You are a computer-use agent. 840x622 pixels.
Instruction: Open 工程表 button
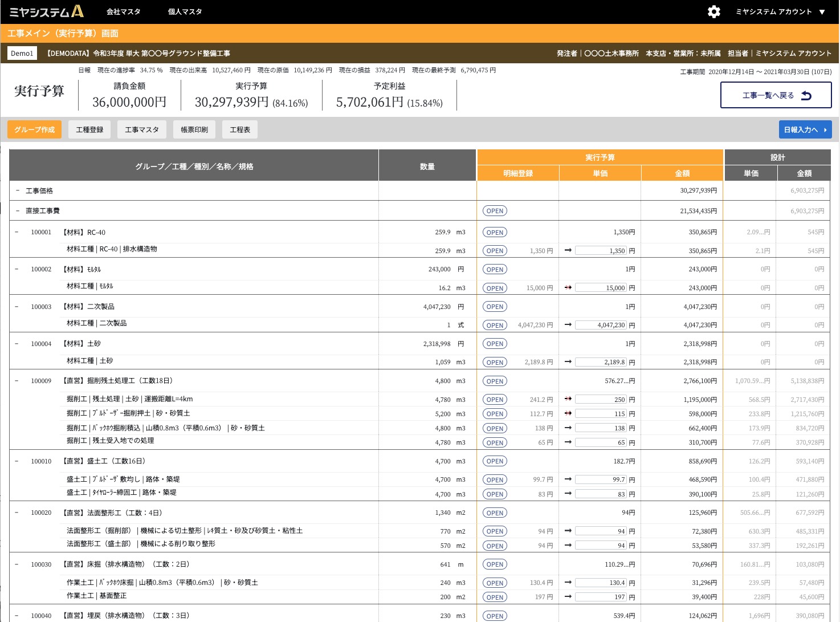pos(240,129)
